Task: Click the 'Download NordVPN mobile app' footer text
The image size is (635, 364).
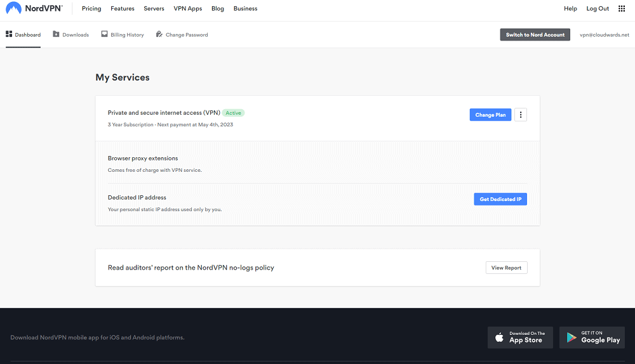Action: (97, 337)
